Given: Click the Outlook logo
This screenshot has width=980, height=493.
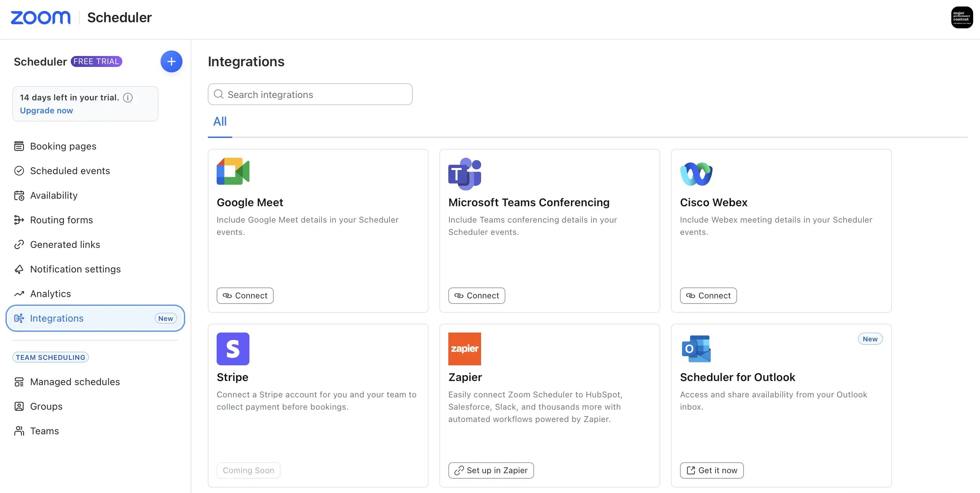Looking at the screenshot, I should click(696, 349).
